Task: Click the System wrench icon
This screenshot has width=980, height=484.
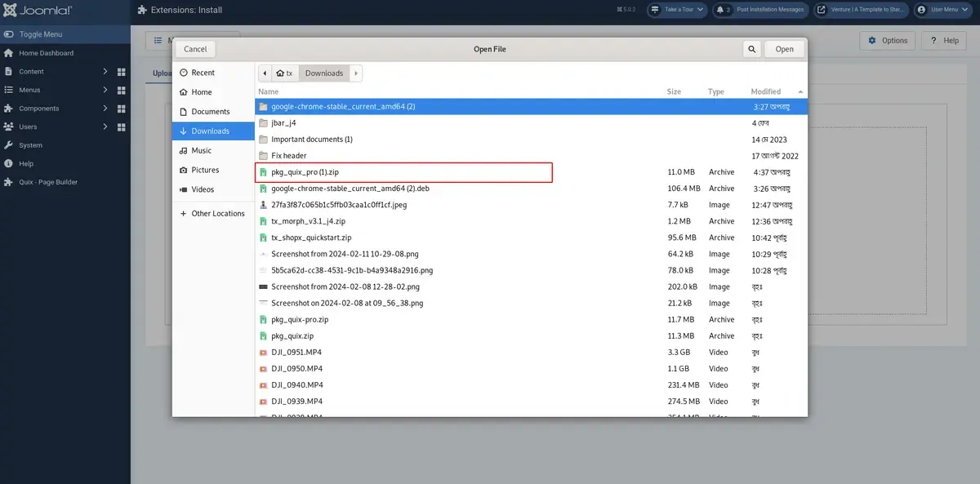Action: pos(9,145)
